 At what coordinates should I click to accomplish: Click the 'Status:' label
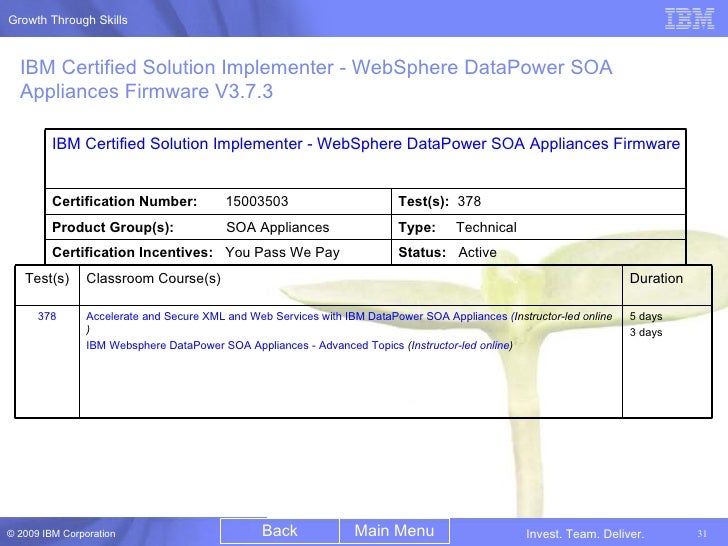(x=422, y=252)
